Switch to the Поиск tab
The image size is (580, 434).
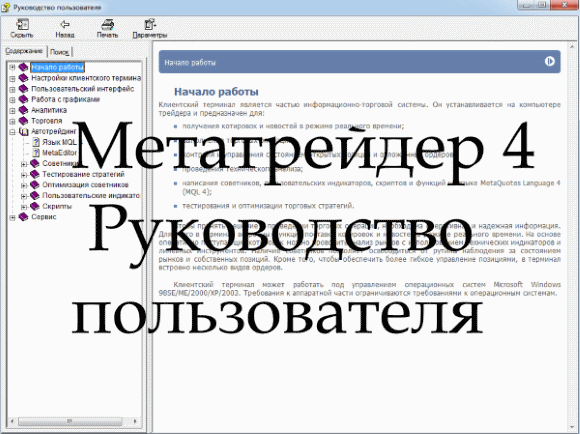(x=60, y=52)
